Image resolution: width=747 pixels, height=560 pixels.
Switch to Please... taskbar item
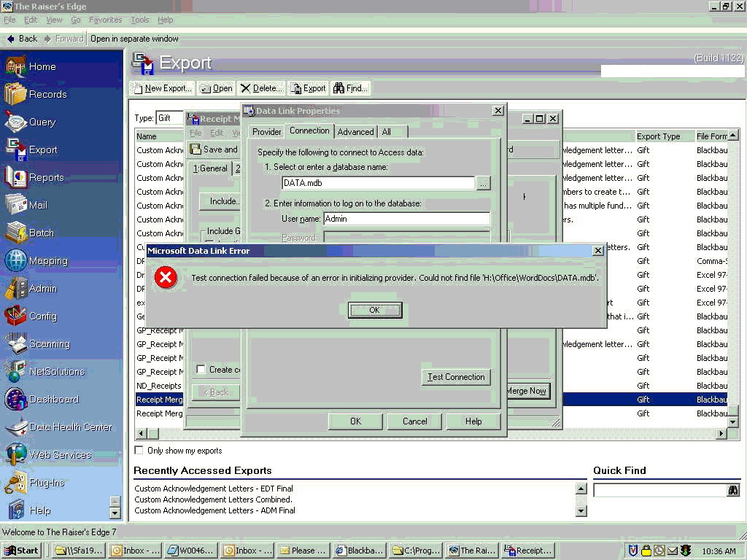303,551
